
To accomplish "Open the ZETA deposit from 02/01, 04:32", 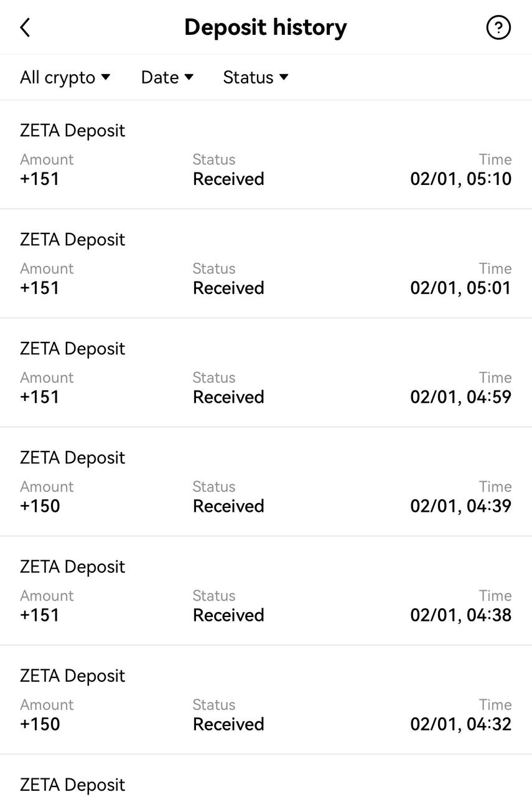I will tap(266, 699).
